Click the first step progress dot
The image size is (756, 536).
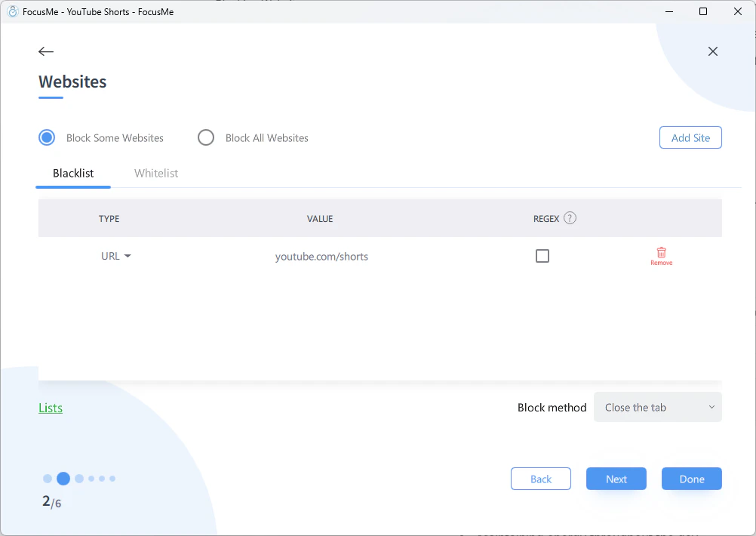pos(48,479)
